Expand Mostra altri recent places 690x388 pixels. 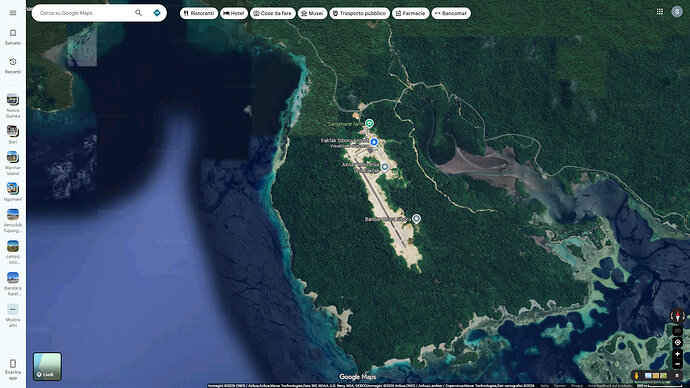click(13, 315)
